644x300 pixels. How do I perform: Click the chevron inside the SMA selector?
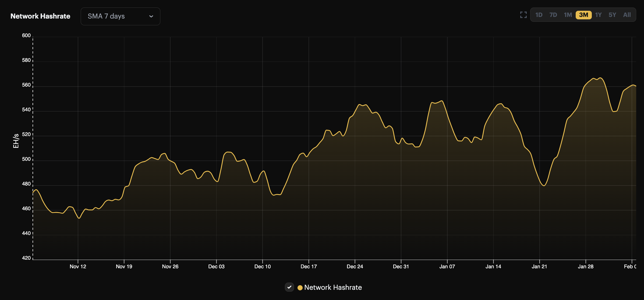[151, 16]
